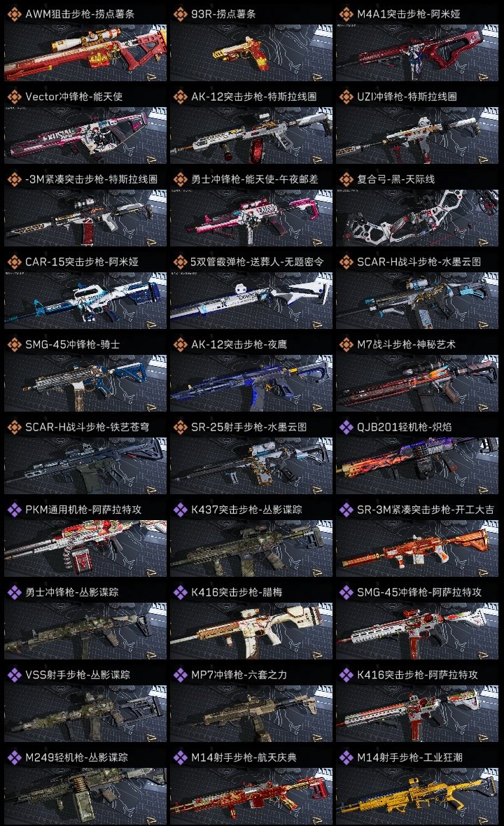
Task: Open the UZI冲锋枪-特斯拉线圈 skin image
Action: pos(417,135)
